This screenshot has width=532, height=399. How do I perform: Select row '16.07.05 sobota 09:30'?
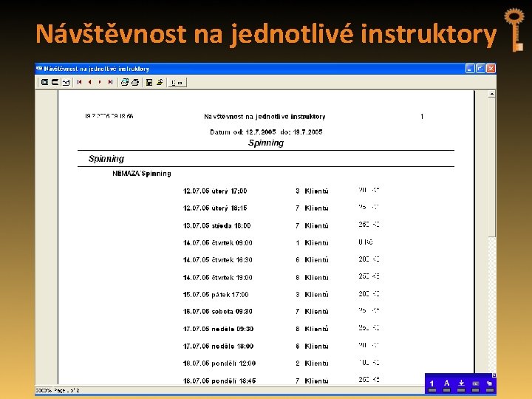tap(281, 312)
